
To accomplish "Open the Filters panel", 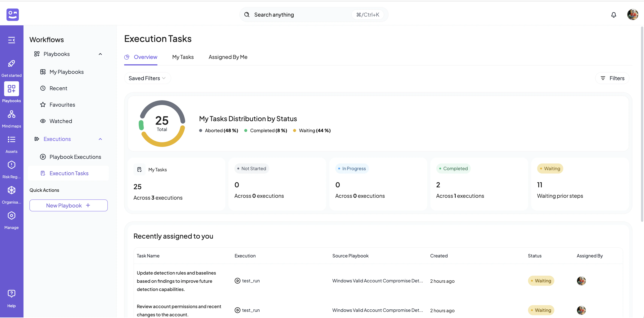I will pos(612,78).
